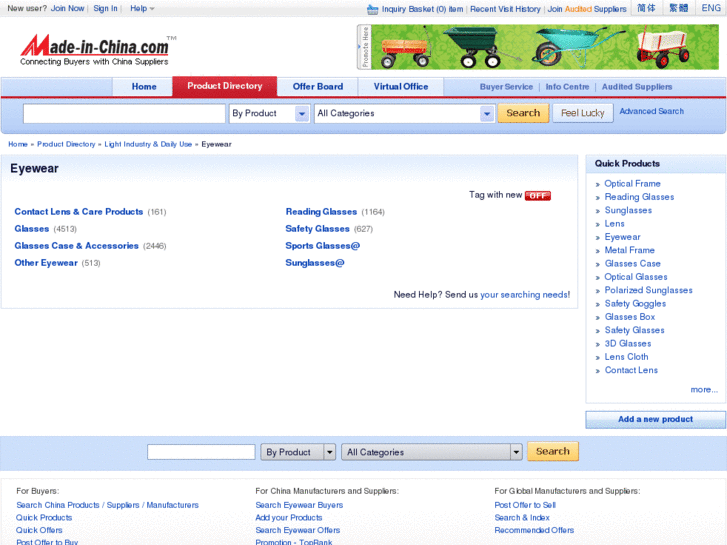Click the Made-in-China.com logo
The width and height of the screenshot is (727, 545).
98,51
